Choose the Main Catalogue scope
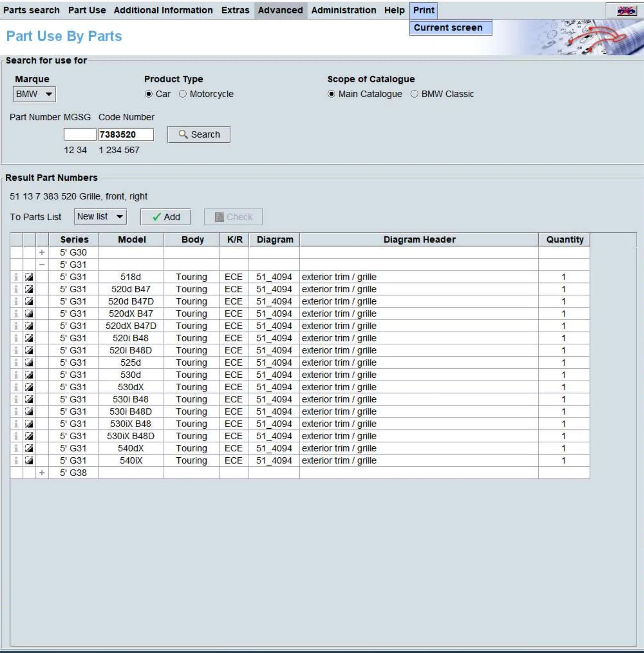 pos(331,94)
